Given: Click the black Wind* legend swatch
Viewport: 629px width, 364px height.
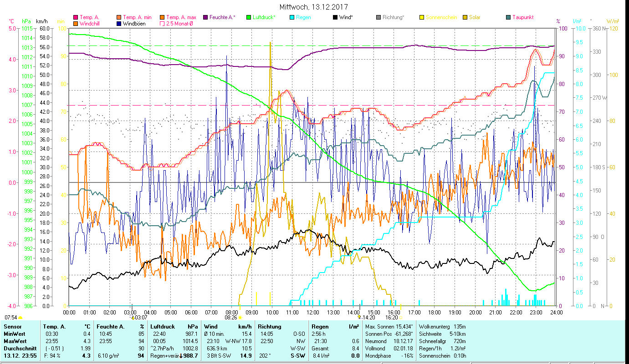Looking at the screenshot, I should click(335, 17).
